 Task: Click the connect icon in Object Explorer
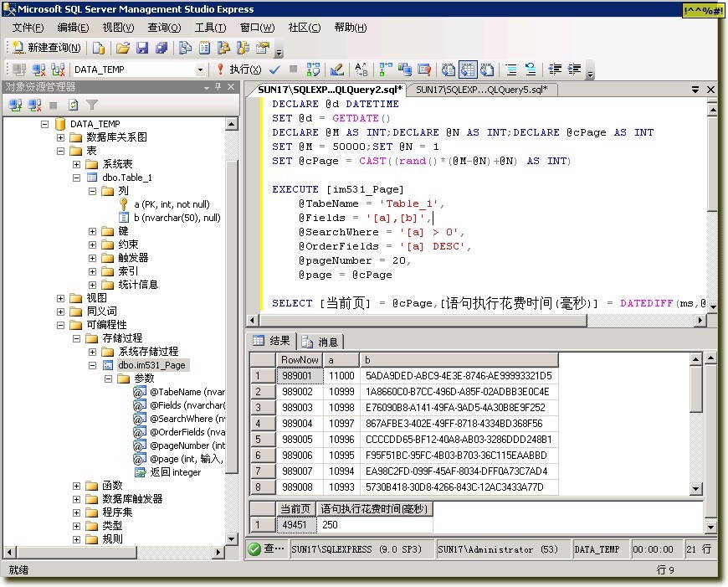coord(16,105)
